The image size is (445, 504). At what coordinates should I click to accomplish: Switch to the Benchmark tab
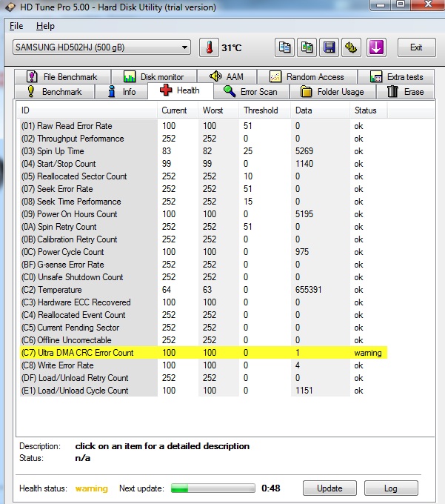(55, 92)
